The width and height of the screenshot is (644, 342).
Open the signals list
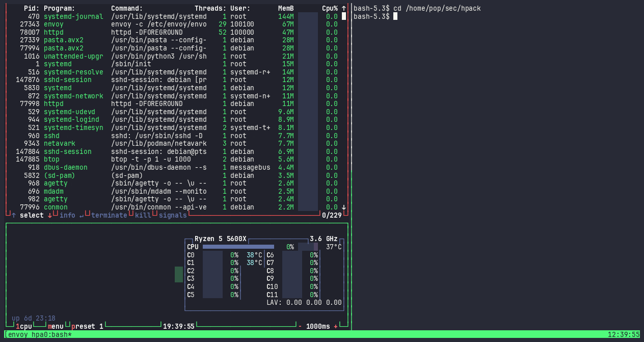pos(173,215)
